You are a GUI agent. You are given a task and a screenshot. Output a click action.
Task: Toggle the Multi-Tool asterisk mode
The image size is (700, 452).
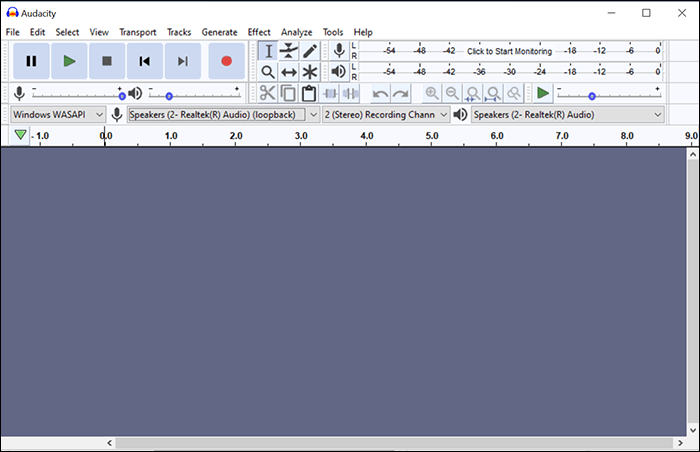point(310,72)
